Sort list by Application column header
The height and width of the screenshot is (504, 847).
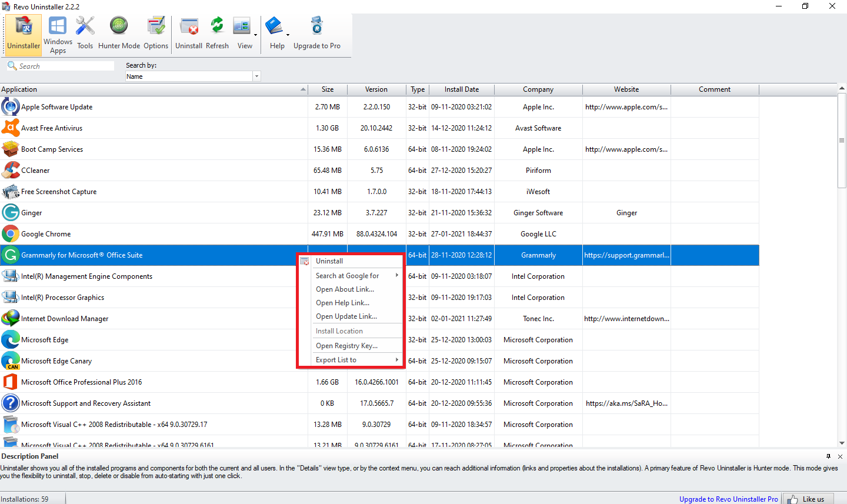pyautogui.click(x=154, y=89)
